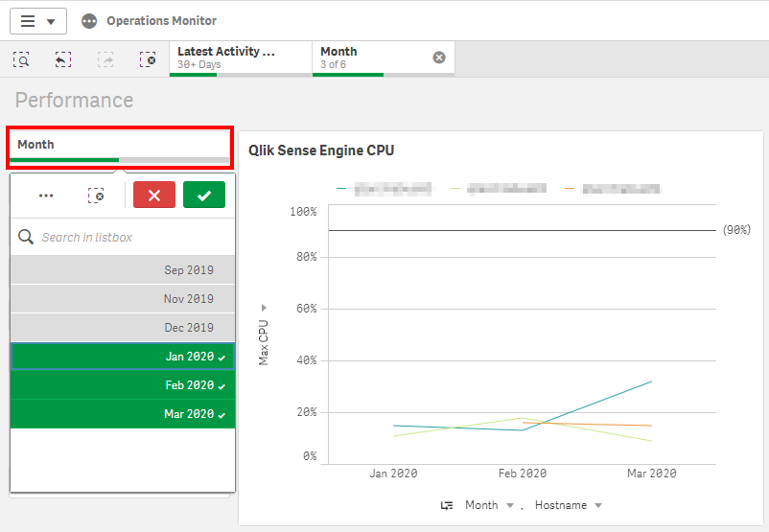This screenshot has height=532, width=769.
Task: Remove the Month selection chip
Action: click(439, 58)
